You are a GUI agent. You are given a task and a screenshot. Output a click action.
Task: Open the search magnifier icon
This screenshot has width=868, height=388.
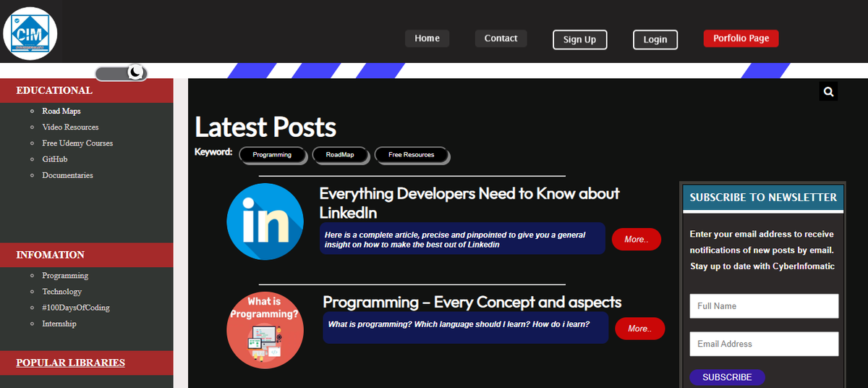tap(829, 92)
